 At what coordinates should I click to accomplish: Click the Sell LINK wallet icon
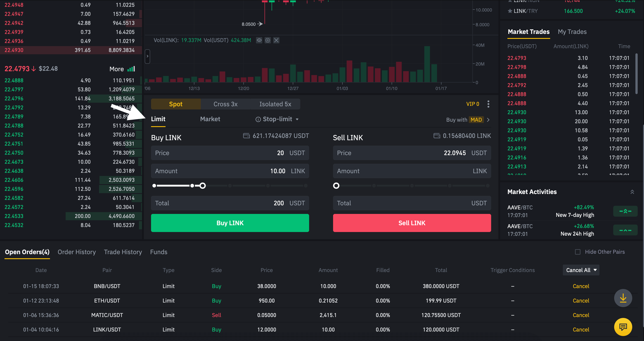436,136
